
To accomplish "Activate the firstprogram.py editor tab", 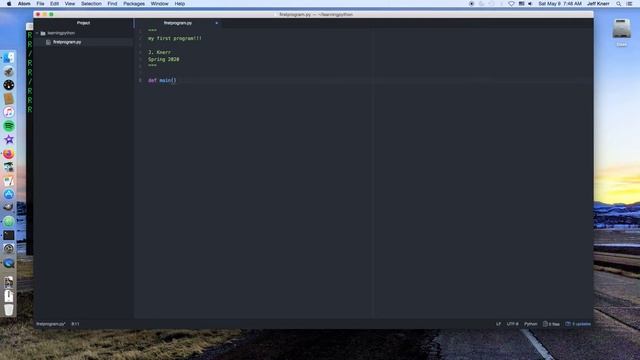I will click(178, 23).
